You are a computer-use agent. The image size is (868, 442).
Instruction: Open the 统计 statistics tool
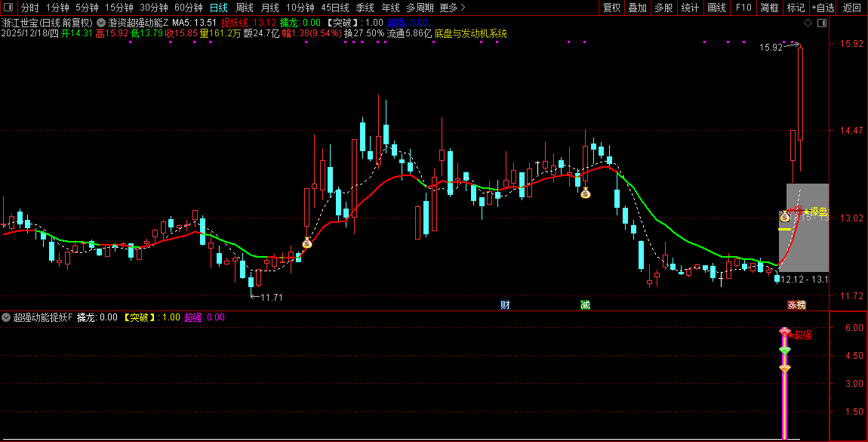[690, 8]
